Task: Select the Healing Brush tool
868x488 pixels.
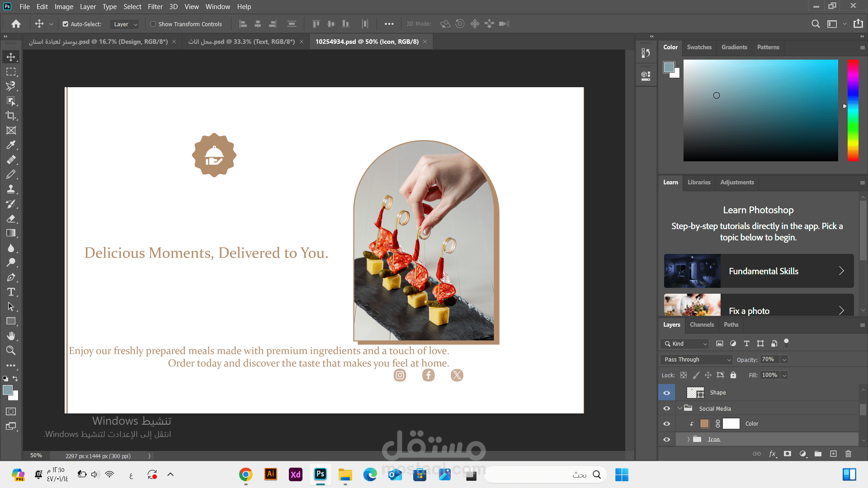Action: pyautogui.click(x=11, y=160)
